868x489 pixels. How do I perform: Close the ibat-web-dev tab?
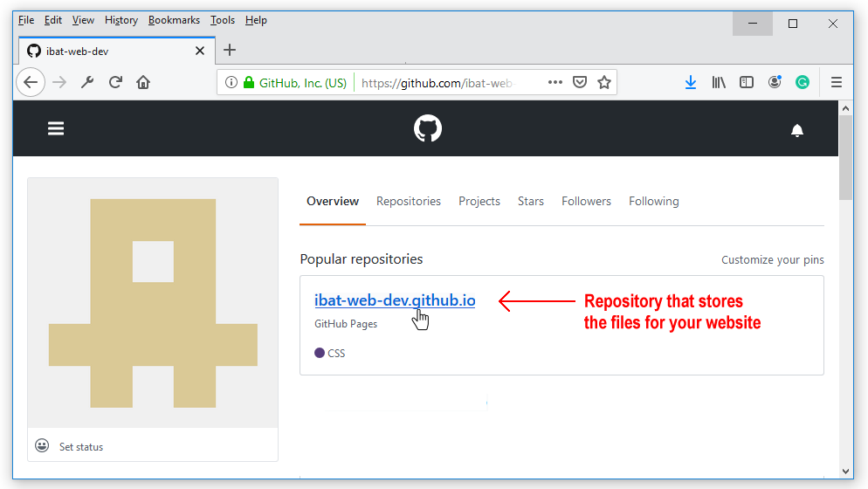tap(200, 51)
